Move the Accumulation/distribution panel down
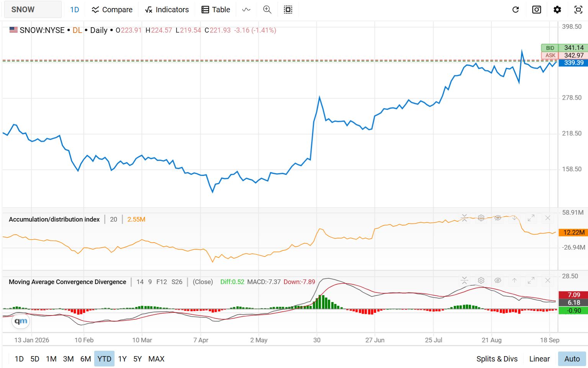588x368 pixels. point(514,218)
